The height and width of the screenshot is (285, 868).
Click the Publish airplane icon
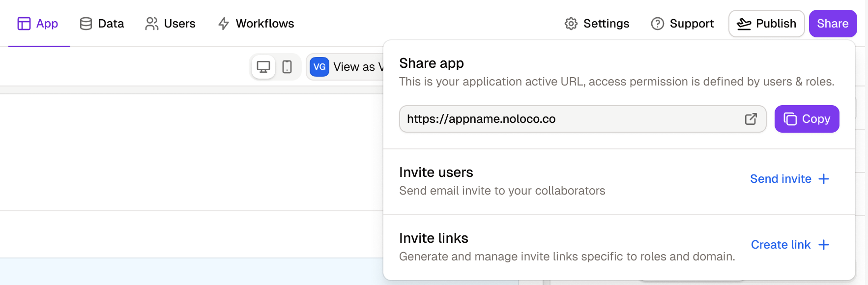(744, 24)
